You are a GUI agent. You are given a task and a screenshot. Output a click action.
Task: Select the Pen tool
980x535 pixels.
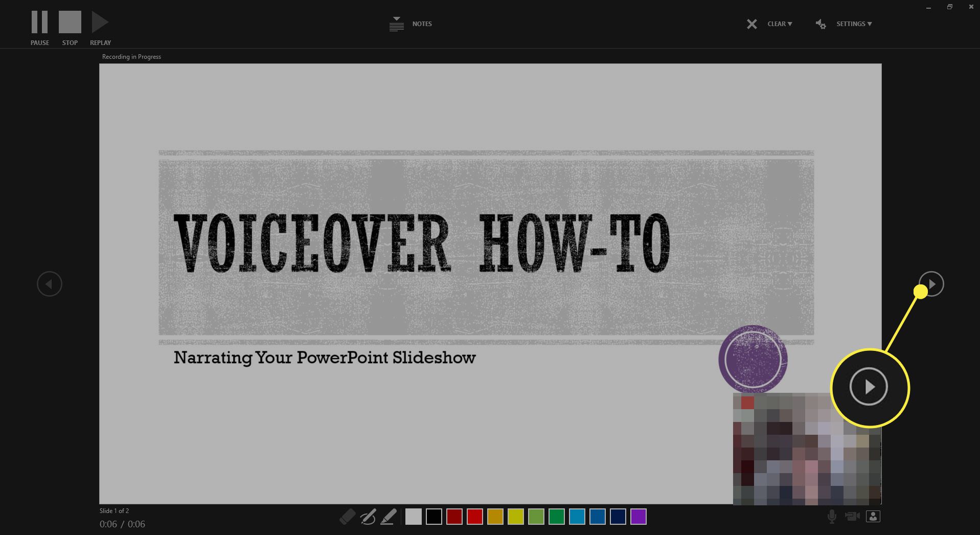tap(368, 517)
